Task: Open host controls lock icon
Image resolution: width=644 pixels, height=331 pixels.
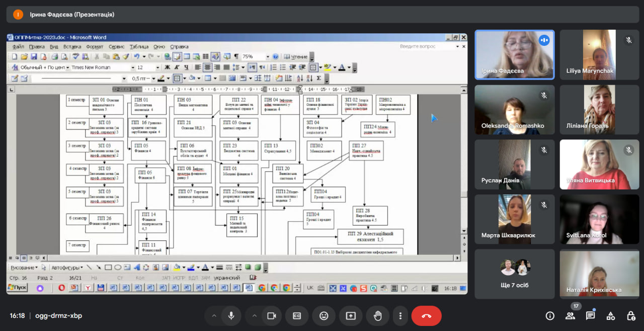Action: pos(630,316)
